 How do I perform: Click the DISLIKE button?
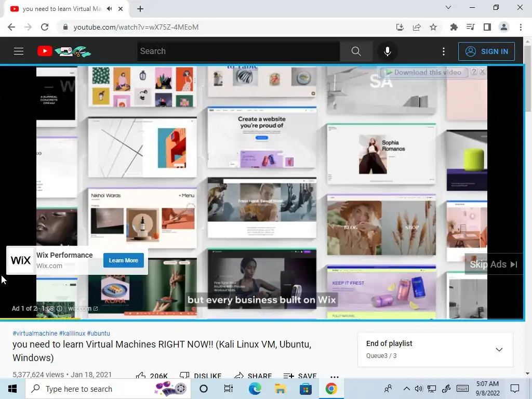click(200, 376)
